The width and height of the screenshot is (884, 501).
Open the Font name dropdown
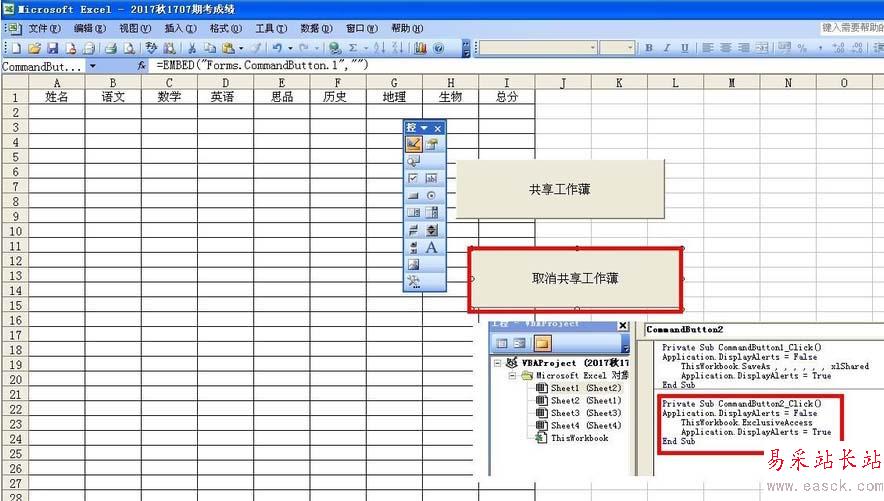(593, 48)
